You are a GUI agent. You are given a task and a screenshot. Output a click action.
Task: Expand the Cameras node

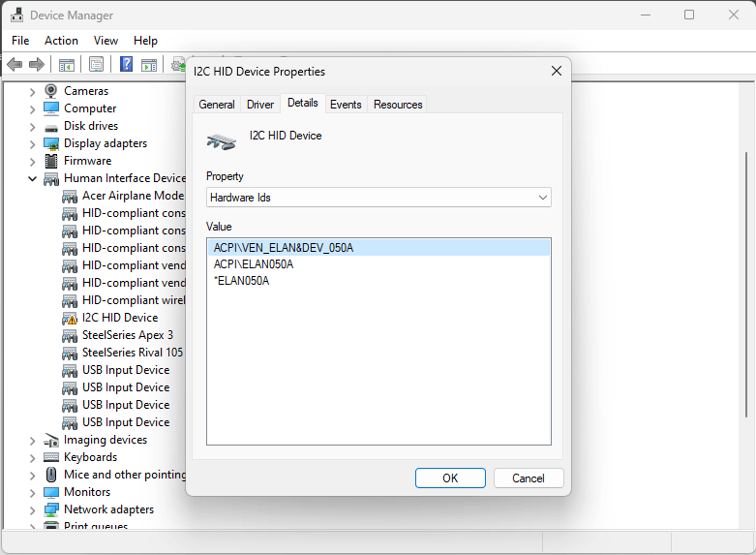point(32,91)
